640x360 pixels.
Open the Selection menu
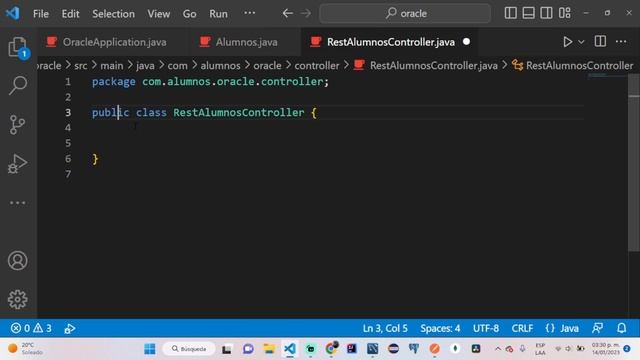point(113,14)
